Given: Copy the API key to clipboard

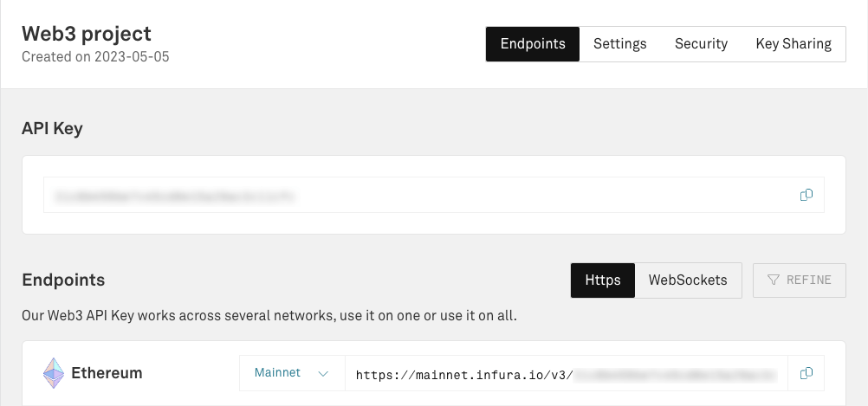Looking at the screenshot, I should point(806,196).
